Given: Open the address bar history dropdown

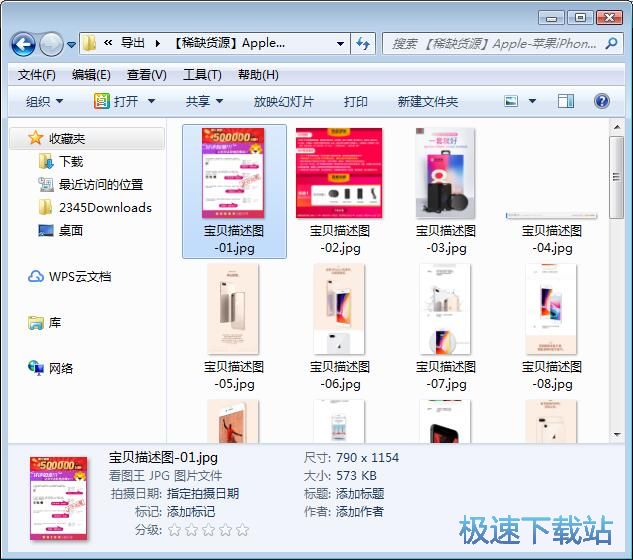Looking at the screenshot, I should coord(340,44).
